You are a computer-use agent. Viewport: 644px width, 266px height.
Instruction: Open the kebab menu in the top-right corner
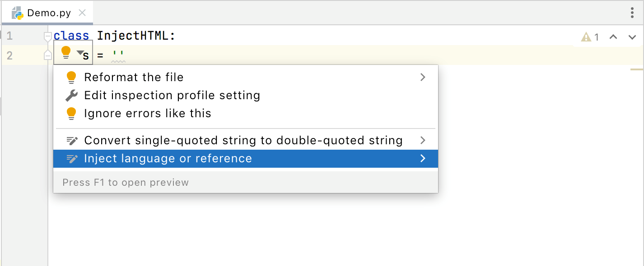tap(631, 13)
